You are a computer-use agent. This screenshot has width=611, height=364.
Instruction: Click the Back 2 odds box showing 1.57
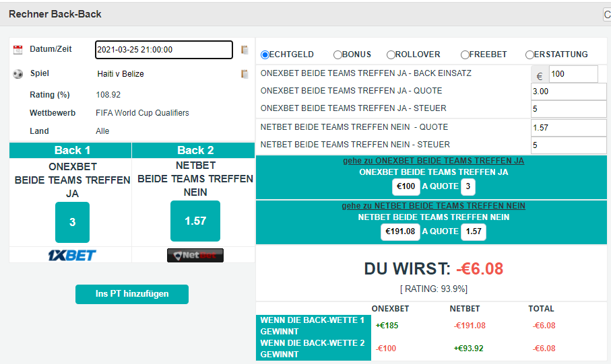195,221
